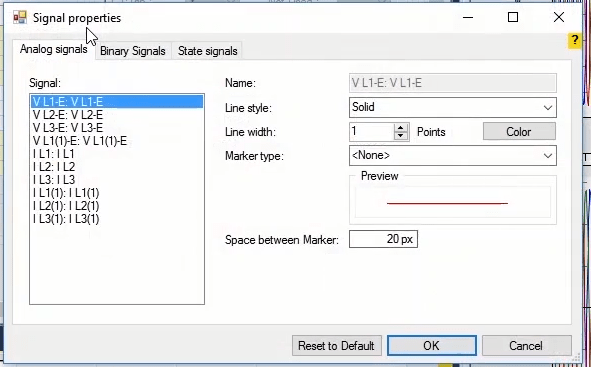591x367 pixels.
Task: Maximize the Signal properties dialog
Action: 513,17
